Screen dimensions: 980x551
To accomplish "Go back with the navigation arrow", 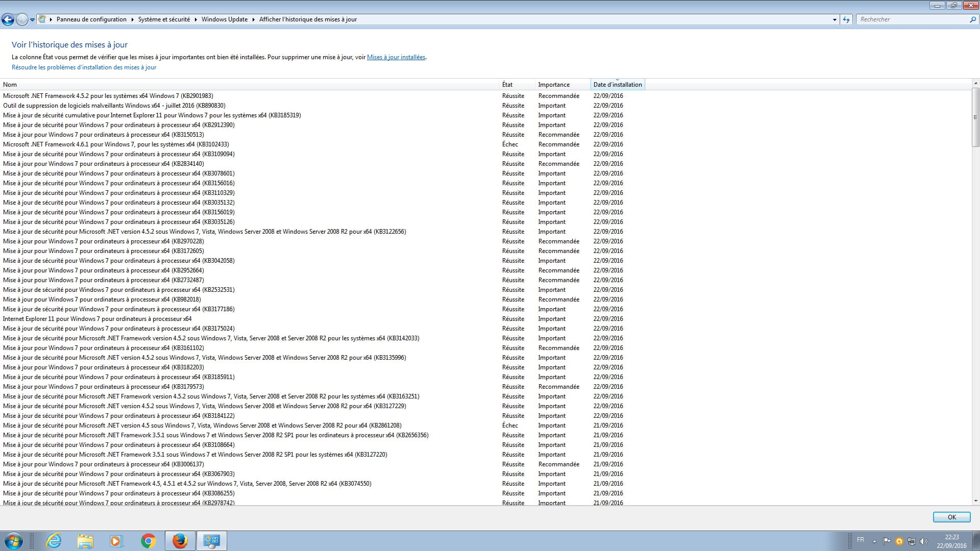I will (x=8, y=19).
